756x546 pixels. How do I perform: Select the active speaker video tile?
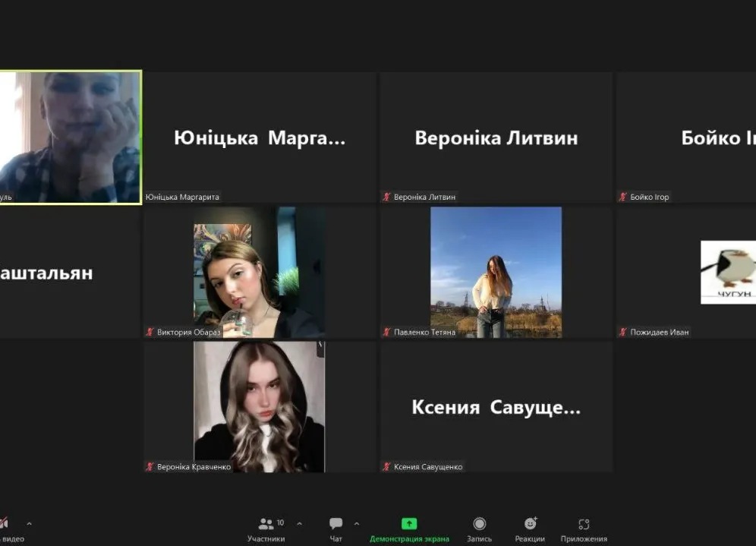(70, 137)
